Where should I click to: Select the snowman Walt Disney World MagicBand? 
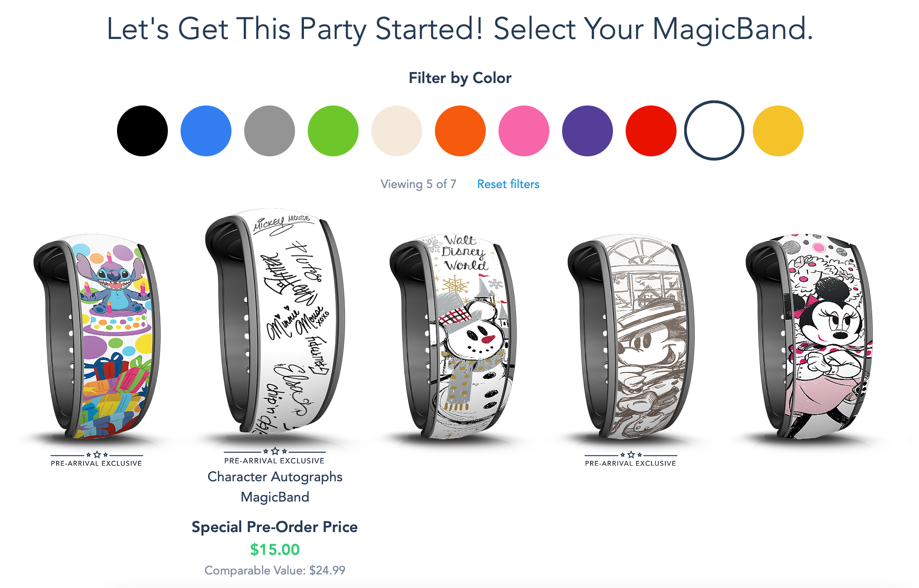tap(453, 336)
